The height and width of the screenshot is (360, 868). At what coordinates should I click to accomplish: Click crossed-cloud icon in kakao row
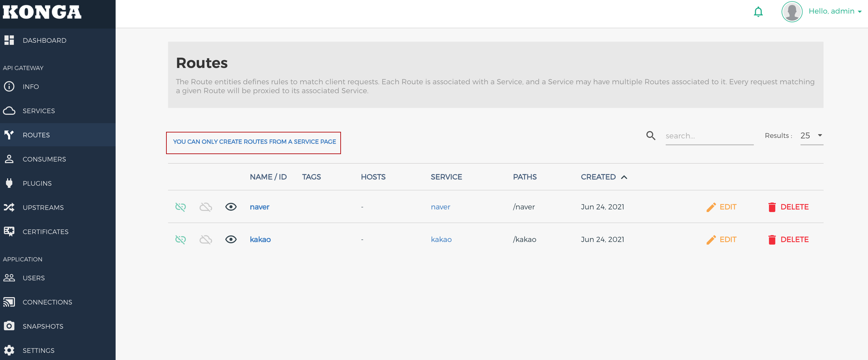pos(206,240)
